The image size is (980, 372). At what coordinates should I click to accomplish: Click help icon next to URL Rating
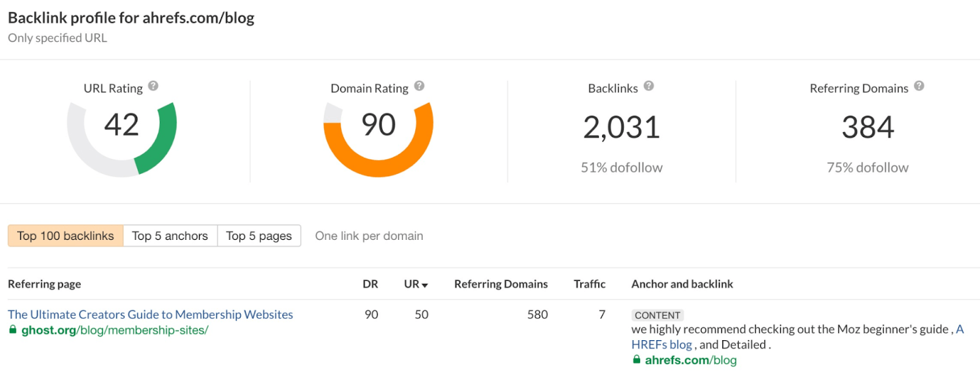point(153,86)
